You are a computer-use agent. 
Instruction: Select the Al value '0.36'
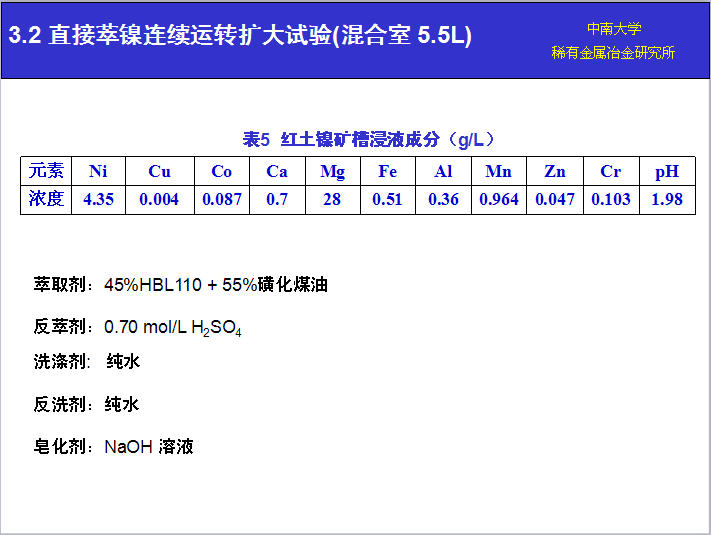point(443,199)
